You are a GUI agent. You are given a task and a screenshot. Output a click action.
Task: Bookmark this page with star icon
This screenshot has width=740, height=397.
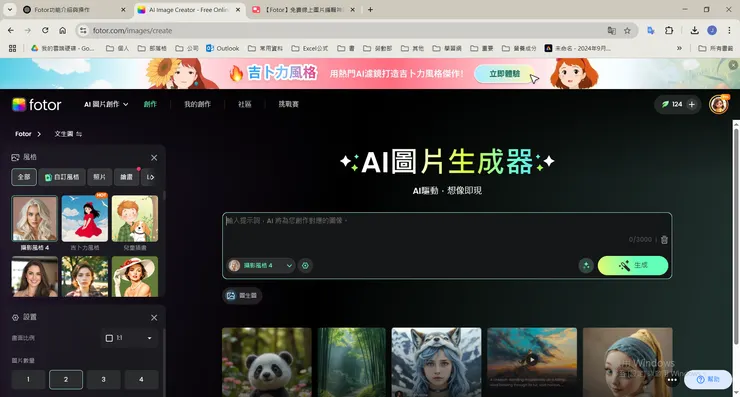coord(627,31)
